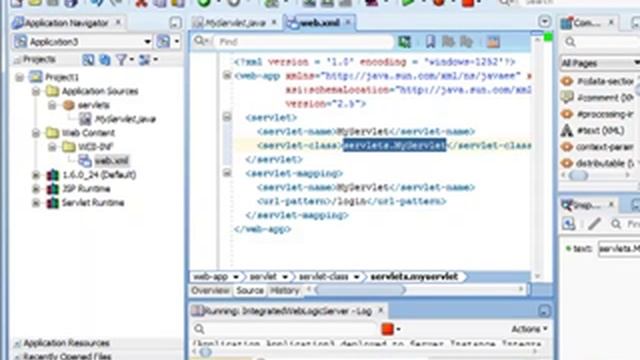The image size is (640, 360).
Task: Click the red X cut icon in main toolbar
Action: click(x=141, y=3)
